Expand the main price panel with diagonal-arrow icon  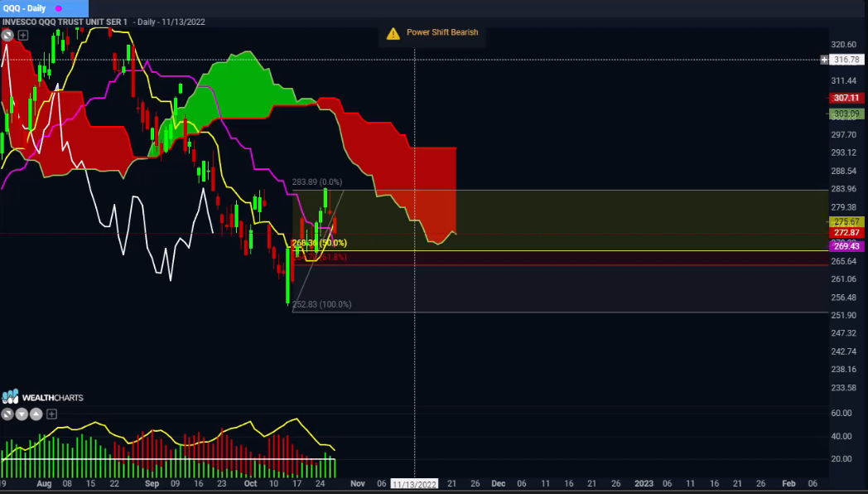click(x=7, y=36)
